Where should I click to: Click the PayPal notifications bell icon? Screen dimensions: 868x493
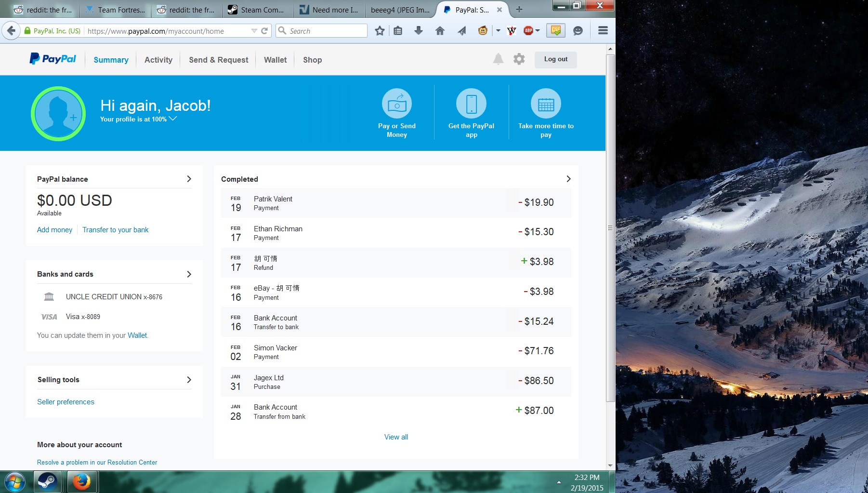click(498, 59)
